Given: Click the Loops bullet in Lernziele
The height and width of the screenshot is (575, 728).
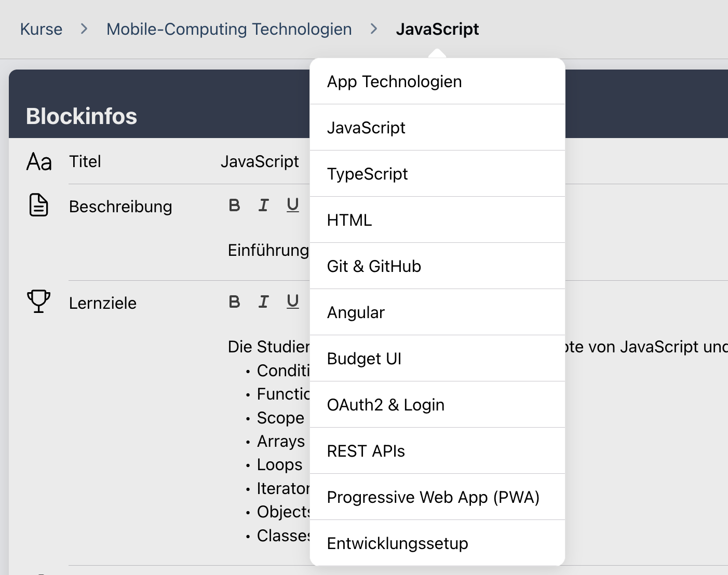Looking at the screenshot, I should point(279,464).
